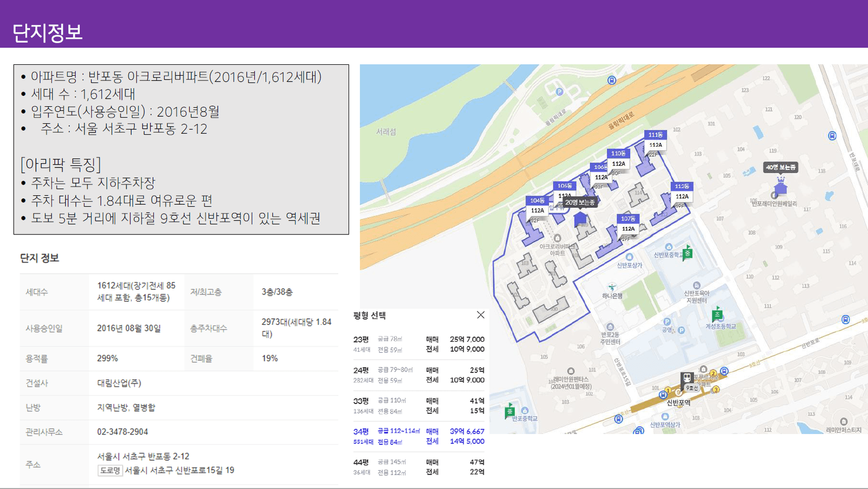Click the 19% 건폐율 value
This screenshot has height=489, width=868.
(269, 358)
